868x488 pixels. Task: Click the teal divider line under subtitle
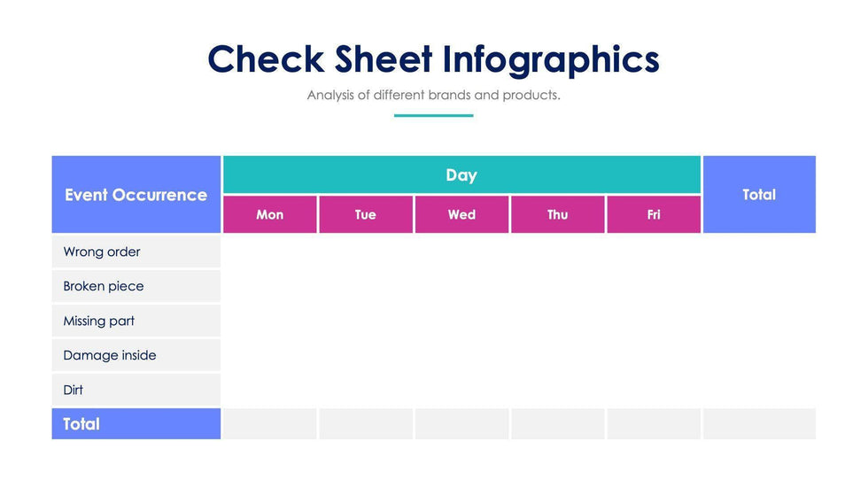(x=433, y=115)
